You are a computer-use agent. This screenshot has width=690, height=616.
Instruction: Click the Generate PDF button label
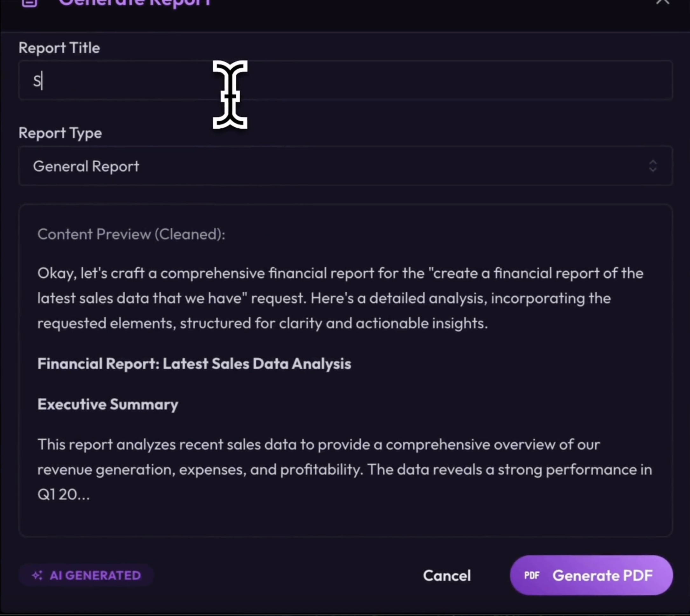(x=603, y=575)
